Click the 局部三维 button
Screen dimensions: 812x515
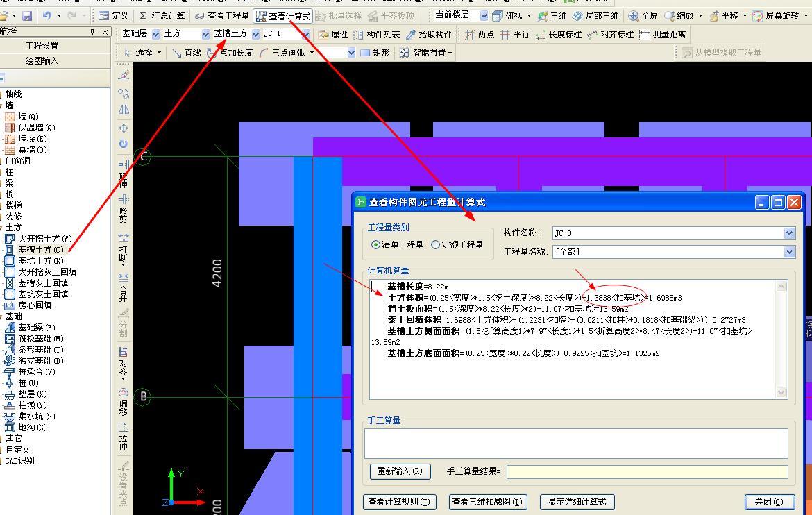(x=595, y=16)
